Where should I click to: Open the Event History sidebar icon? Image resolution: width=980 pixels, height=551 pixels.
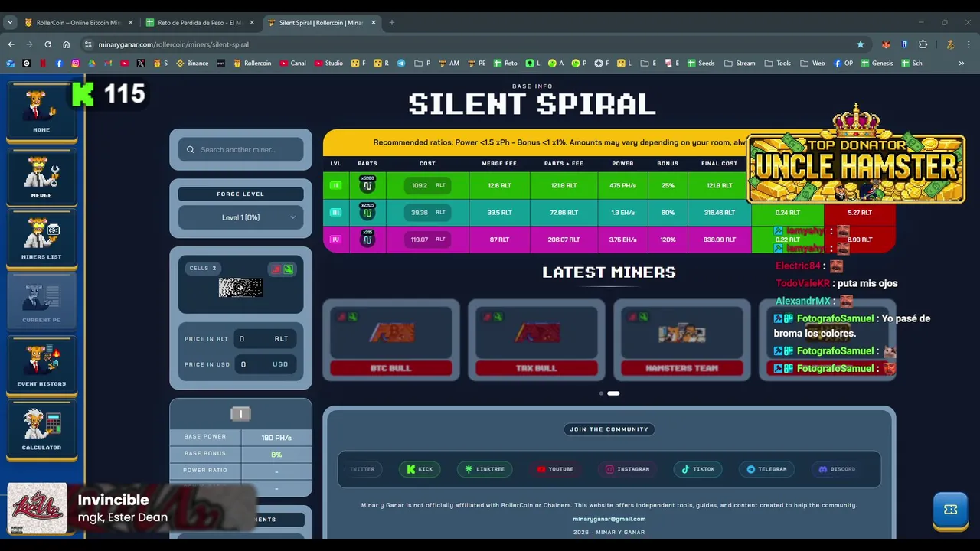point(41,365)
